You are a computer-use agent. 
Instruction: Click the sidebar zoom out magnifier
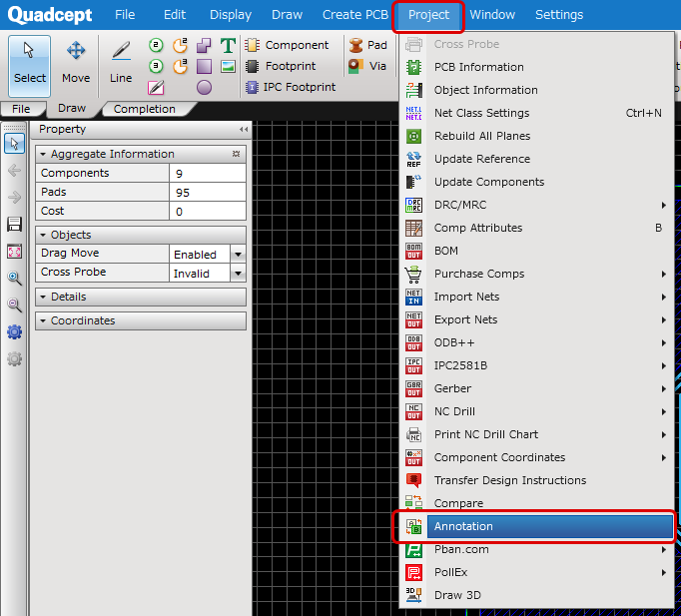pos(14,305)
